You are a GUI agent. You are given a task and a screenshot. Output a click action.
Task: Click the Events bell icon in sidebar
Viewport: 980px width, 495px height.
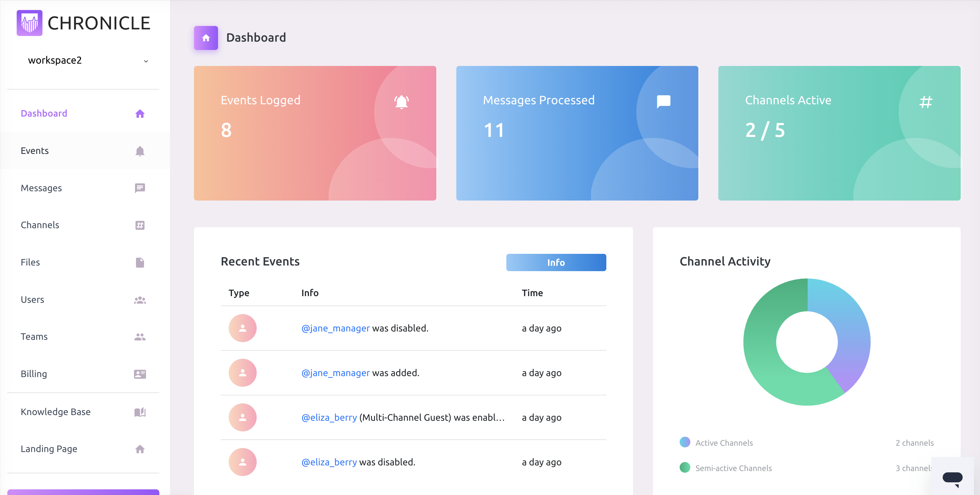(x=140, y=151)
